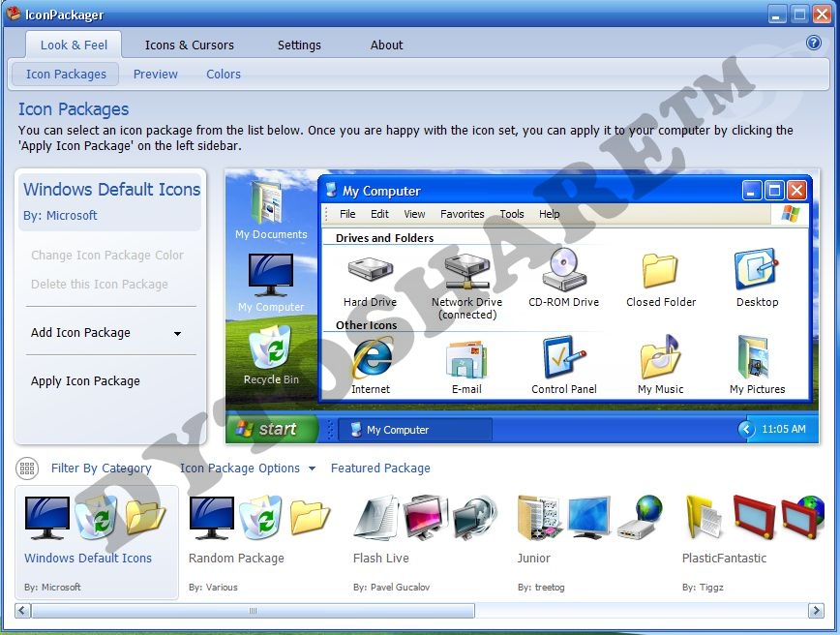The height and width of the screenshot is (635, 840).
Task: Click the My Documents icon in preview
Action: [x=268, y=202]
